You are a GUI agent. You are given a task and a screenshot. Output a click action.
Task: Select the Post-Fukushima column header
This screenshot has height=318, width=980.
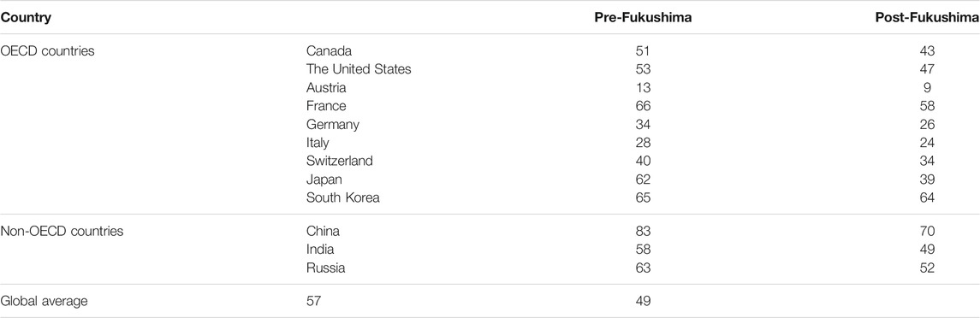coord(928,17)
